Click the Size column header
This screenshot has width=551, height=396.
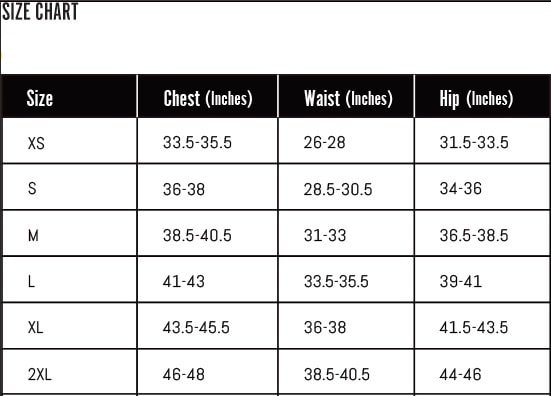[40, 98]
